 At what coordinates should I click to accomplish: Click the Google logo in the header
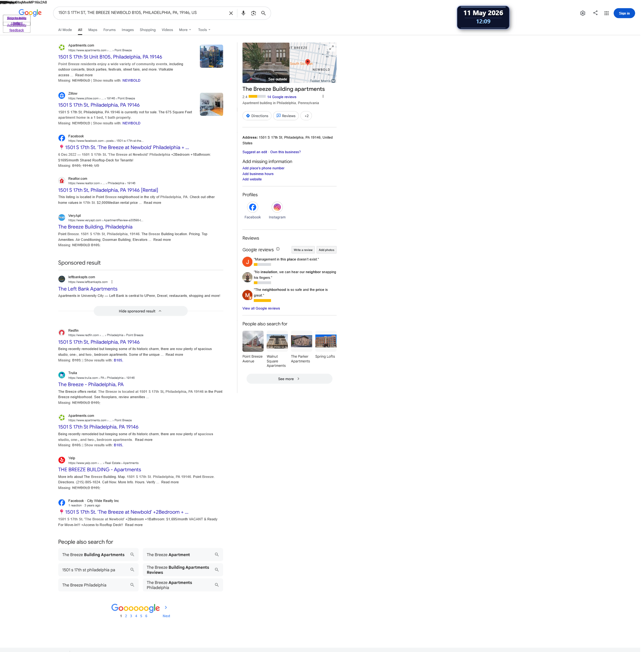pos(30,13)
